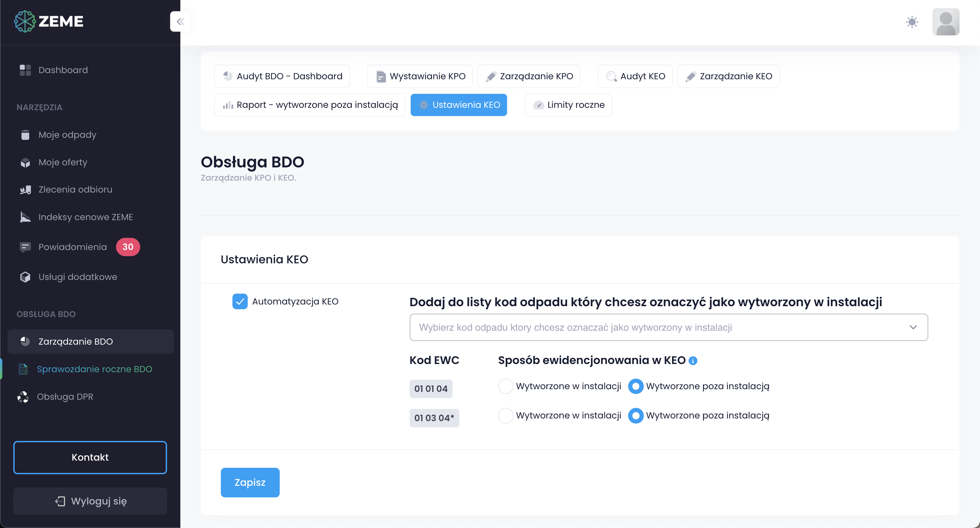This screenshot has width=980, height=528.
Task: Collapse the sidebar with double-chevron icon
Action: pyautogui.click(x=180, y=21)
